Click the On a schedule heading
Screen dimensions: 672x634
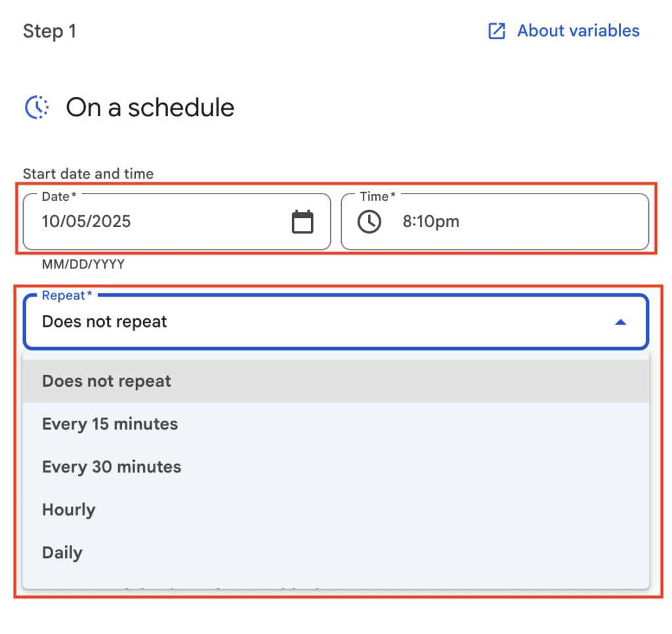click(x=150, y=108)
